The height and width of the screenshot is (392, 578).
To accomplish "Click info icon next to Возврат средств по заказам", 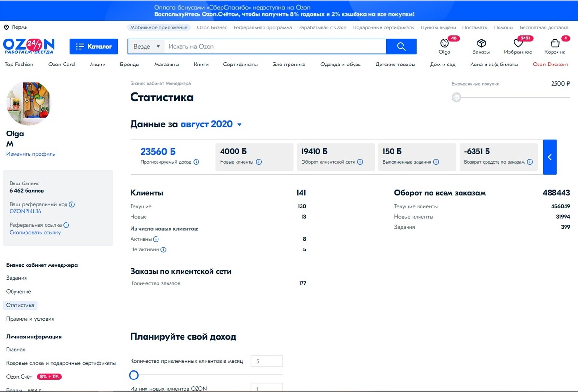I will (x=530, y=162).
